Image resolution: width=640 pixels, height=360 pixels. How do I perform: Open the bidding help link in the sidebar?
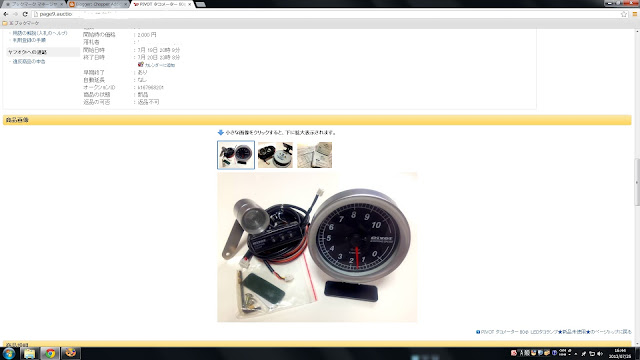(40, 33)
